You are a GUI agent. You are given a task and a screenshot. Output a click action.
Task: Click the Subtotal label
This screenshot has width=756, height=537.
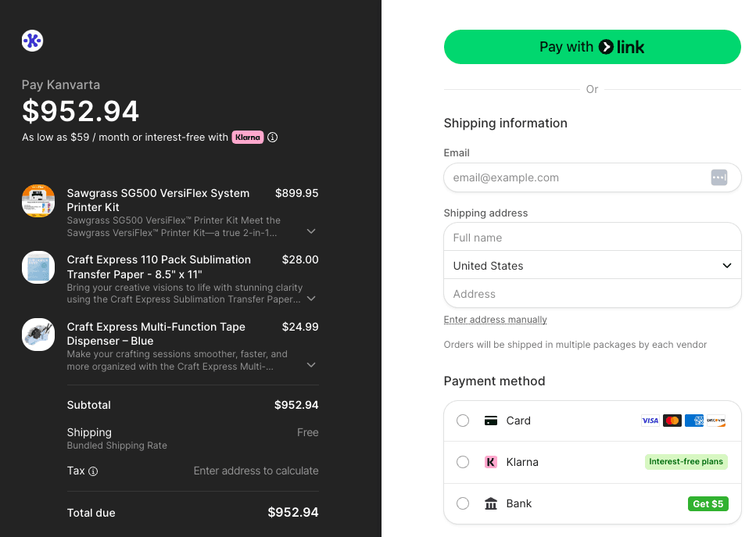(88, 406)
